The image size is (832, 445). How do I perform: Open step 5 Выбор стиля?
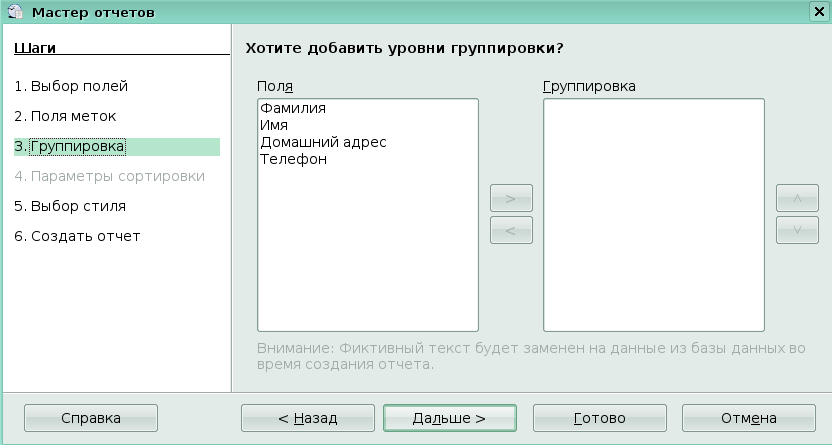pos(70,206)
